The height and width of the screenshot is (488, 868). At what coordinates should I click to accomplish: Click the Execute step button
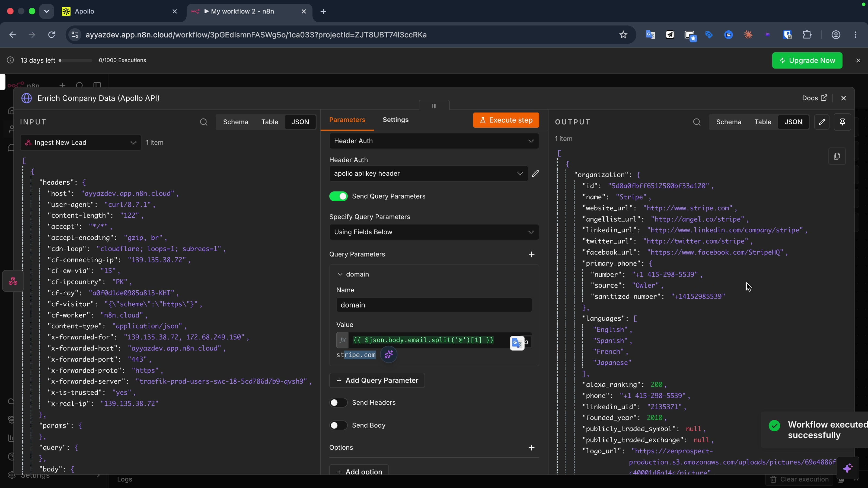point(506,120)
